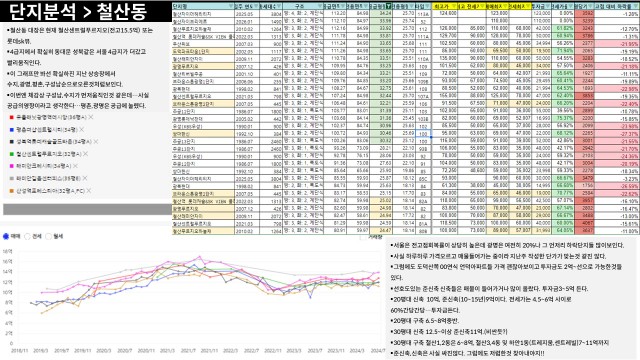The width and height of the screenshot is (640, 360).
Task: Open the 공급면적 column filter dropdown
Action: click(344, 6)
